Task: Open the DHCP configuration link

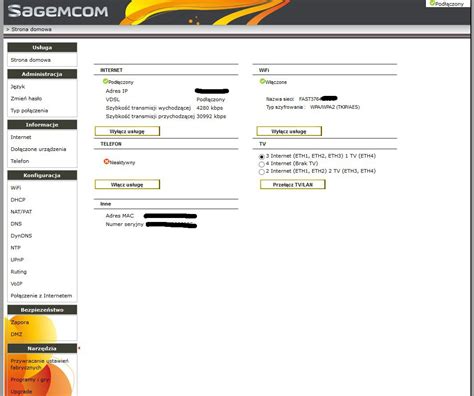Action: tap(18, 200)
